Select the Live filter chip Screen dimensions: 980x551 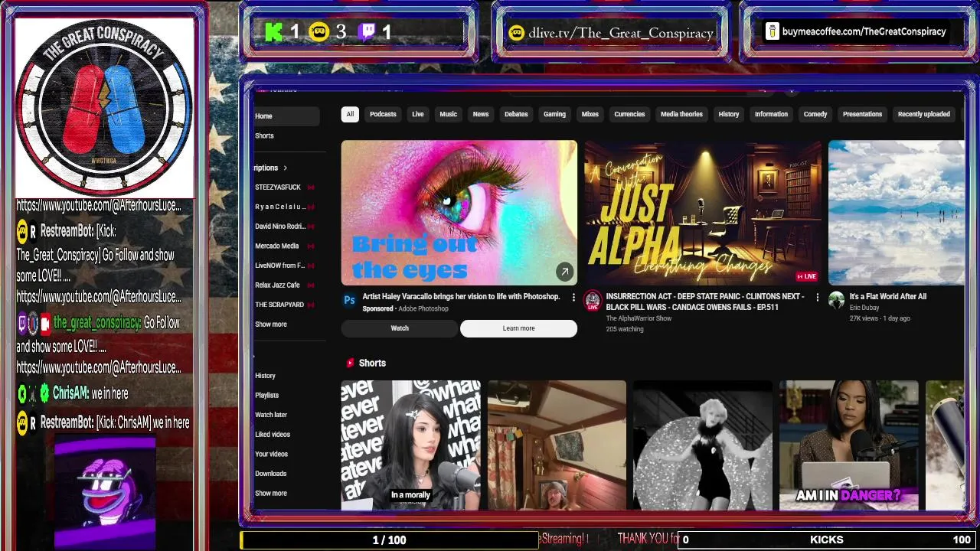pyautogui.click(x=418, y=114)
